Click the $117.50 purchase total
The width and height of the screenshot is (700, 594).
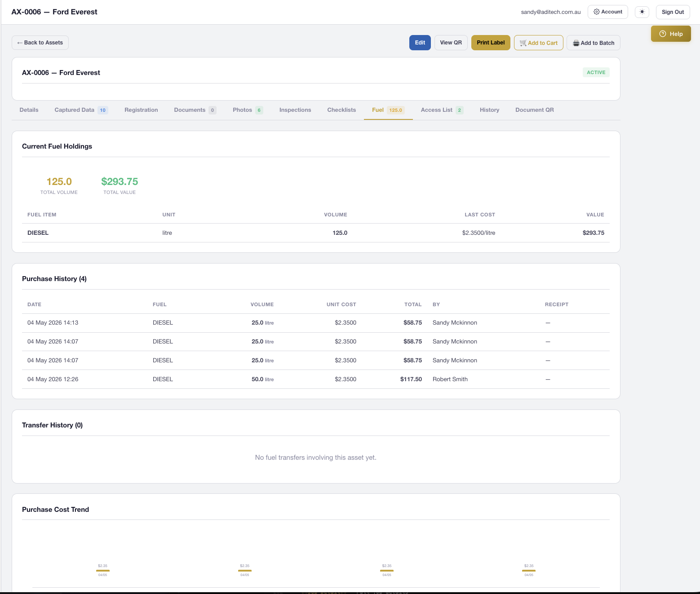coord(411,379)
